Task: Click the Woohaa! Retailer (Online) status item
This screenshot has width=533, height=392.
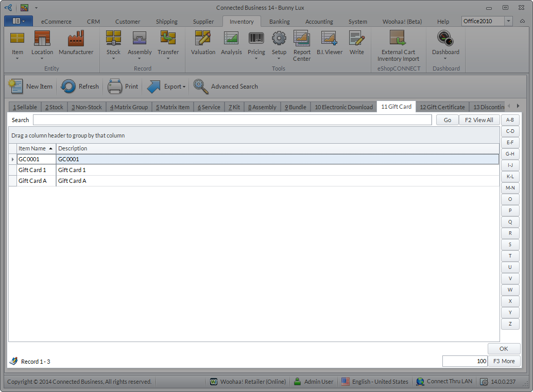Action: coord(248,382)
